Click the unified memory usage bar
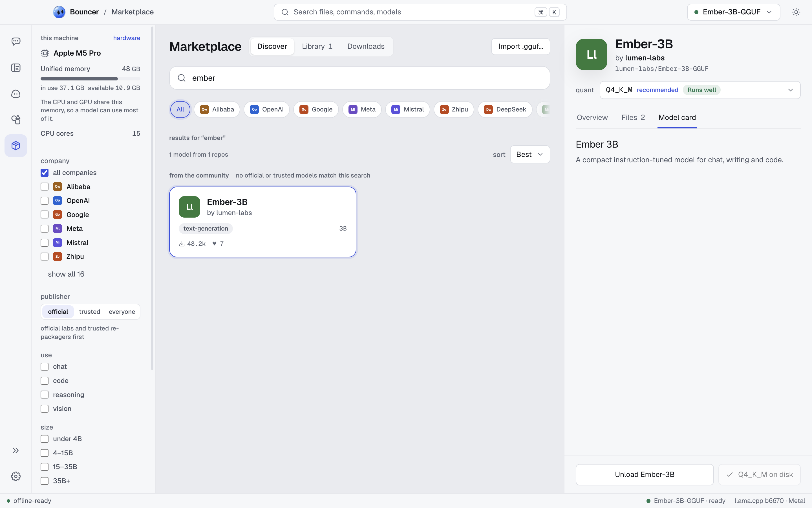The width and height of the screenshot is (812, 508). click(x=90, y=79)
